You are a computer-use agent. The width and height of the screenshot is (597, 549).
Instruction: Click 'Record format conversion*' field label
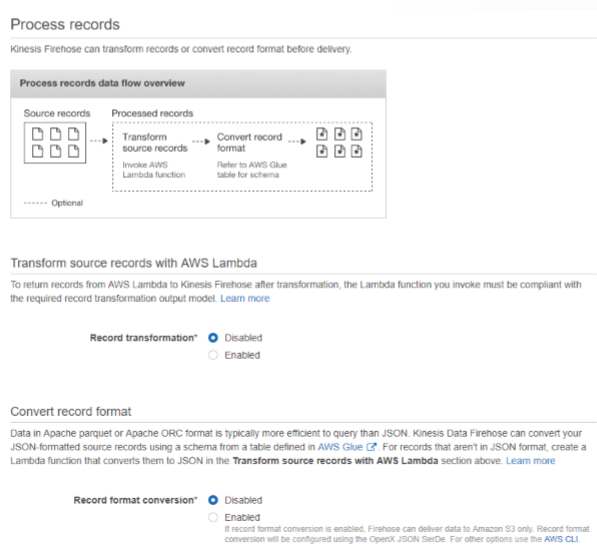point(136,500)
